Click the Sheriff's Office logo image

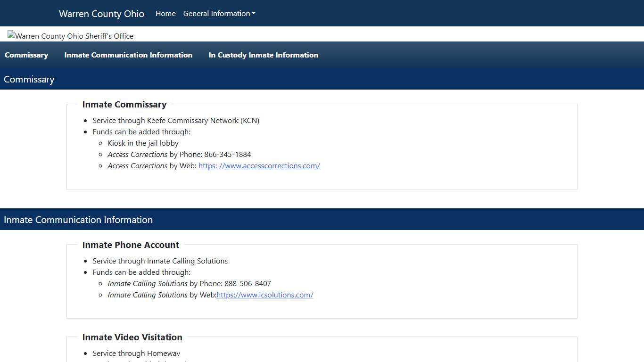pyautogui.click(x=71, y=36)
